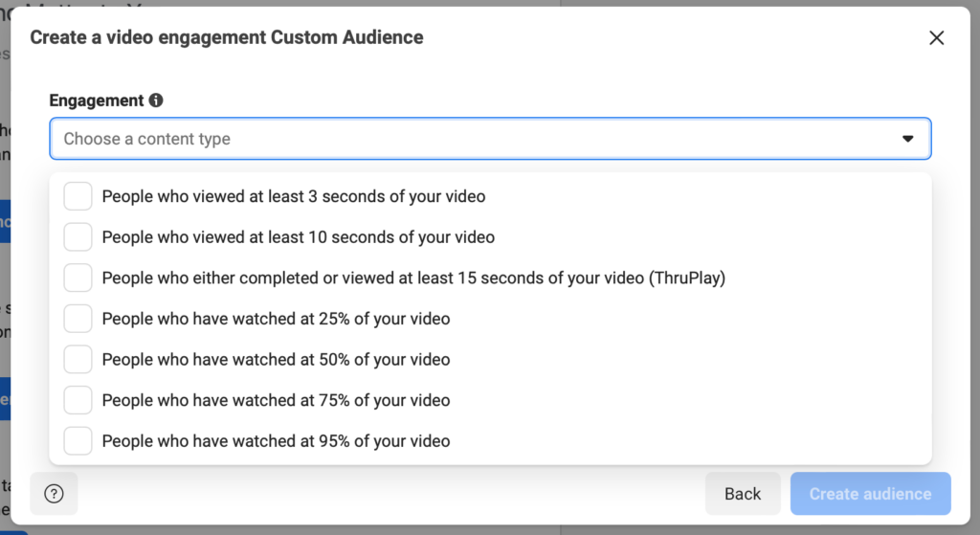This screenshot has height=535, width=980.
Task: Check the watched 95% checkbox
Action: click(x=78, y=441)
